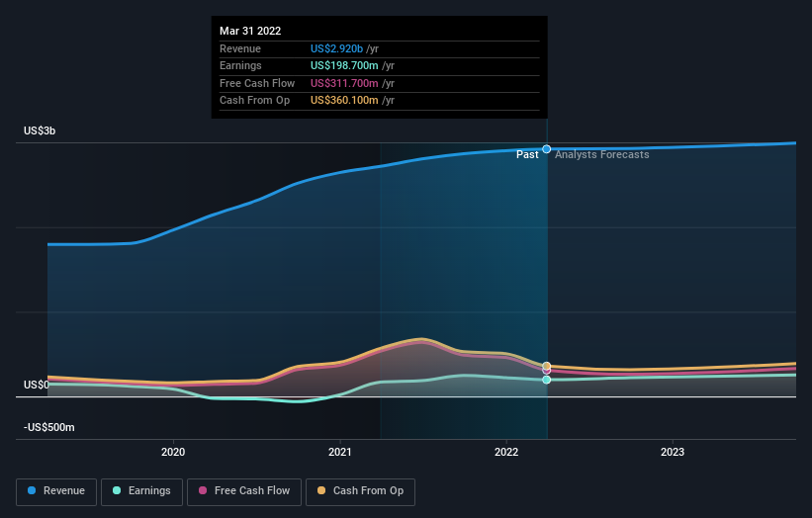Image resolution: width=812 pixels, height=518 pixels.
Task: Click the 2022 x-axis label
Action: point(506,452)
